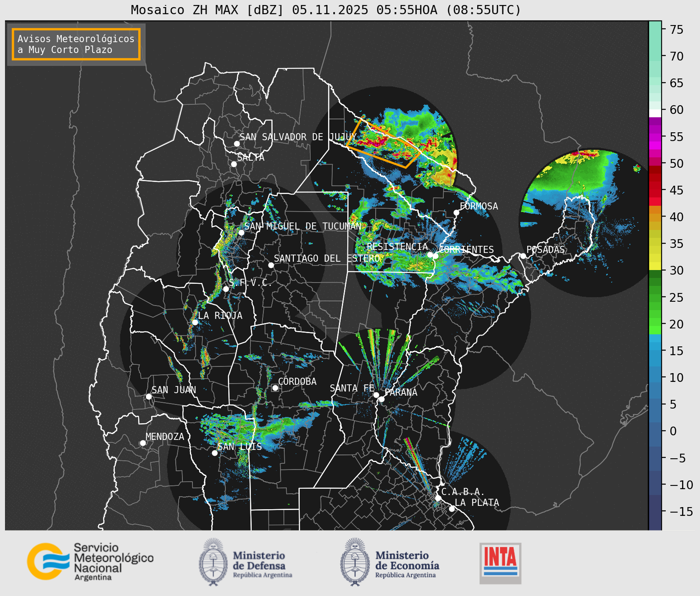Click the SANTA FE city marker
The width and height of the screenshot is (700, 596).
click(376, 395)
